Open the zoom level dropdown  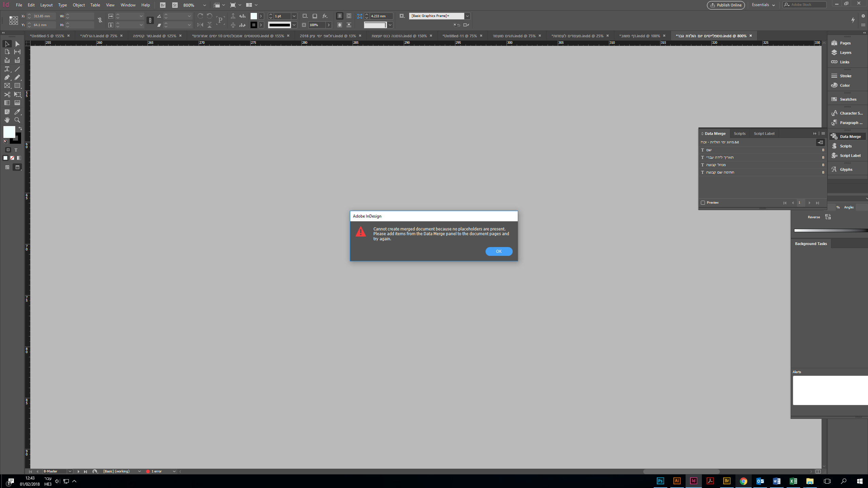(x=204, y=5)
